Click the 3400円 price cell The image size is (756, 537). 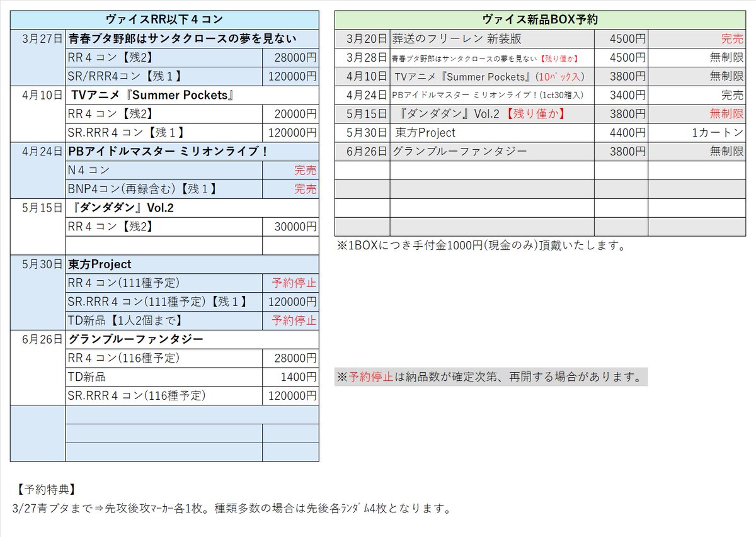(x=621, y=95)
